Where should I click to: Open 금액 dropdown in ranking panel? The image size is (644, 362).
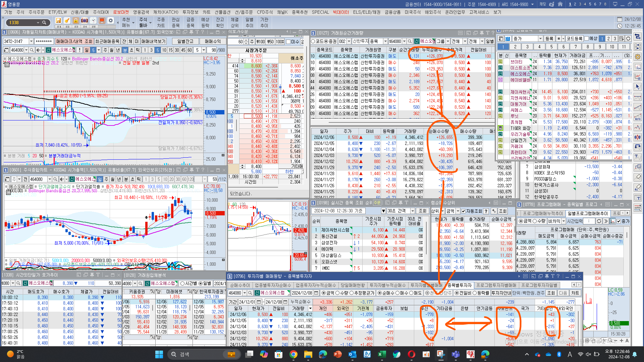[x=458, y=211]
